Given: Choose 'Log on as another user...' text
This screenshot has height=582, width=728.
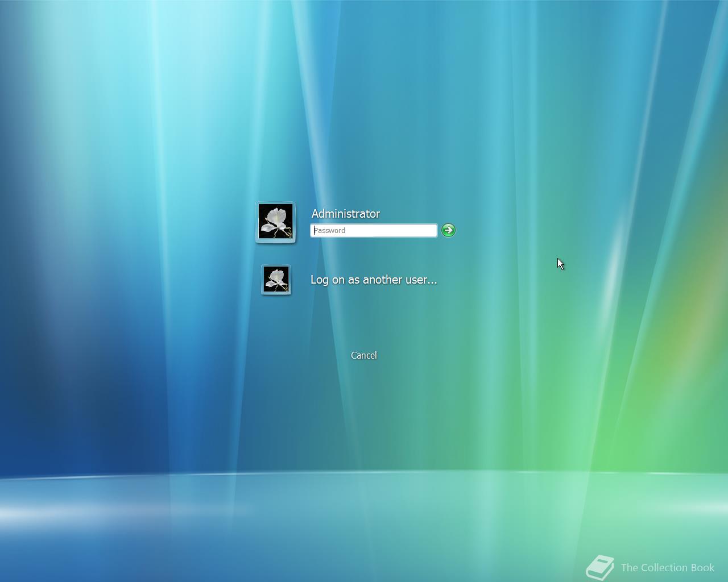Looking at the screenshot, I should click(x=374, y=280).
